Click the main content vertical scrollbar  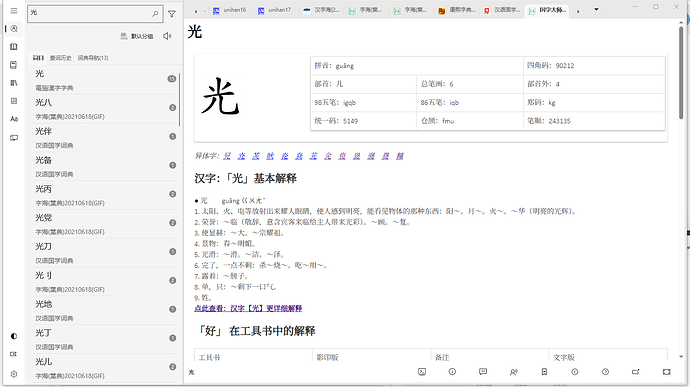point(681,73)
